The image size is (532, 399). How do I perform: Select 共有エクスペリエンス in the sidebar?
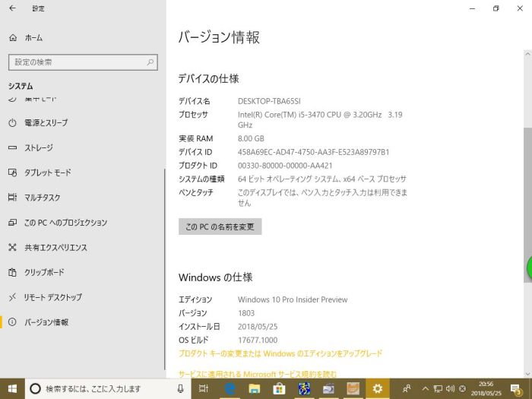55,248
